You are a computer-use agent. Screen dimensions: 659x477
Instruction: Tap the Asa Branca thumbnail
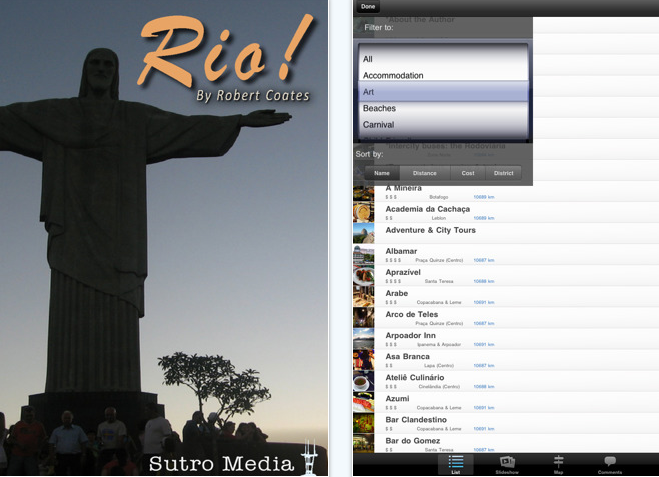(x=364, y=359)
